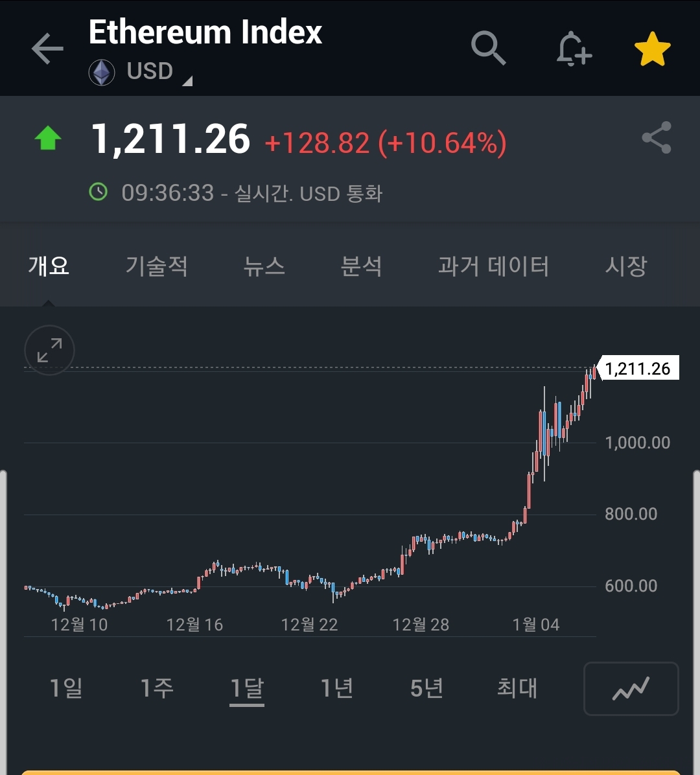700x775 pixels.
Task: Select the 1주 time range
Action: click(x=157, y=688)
